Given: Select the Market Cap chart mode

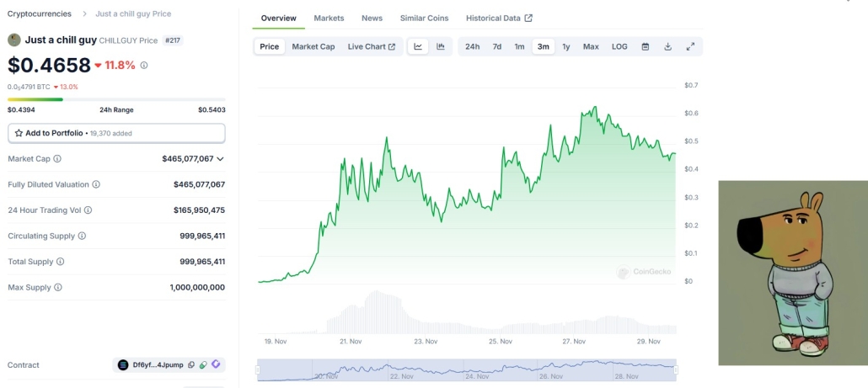Looking at the screenshot, I should pos(313,46).
